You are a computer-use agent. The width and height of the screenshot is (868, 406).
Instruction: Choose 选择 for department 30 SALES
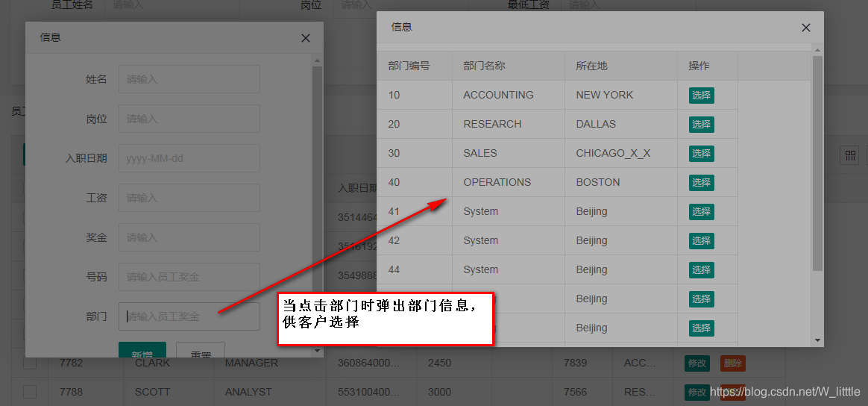click(x=702, y=154)
